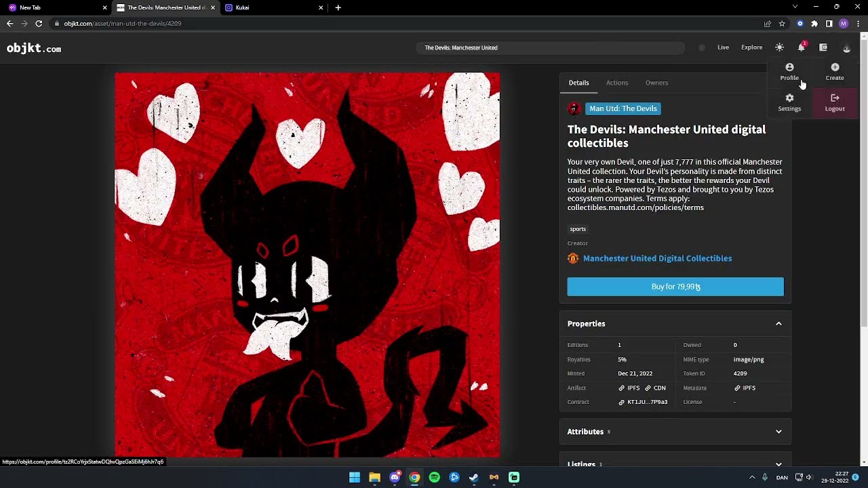Close the Kukai browser tab

pos(321,7)
